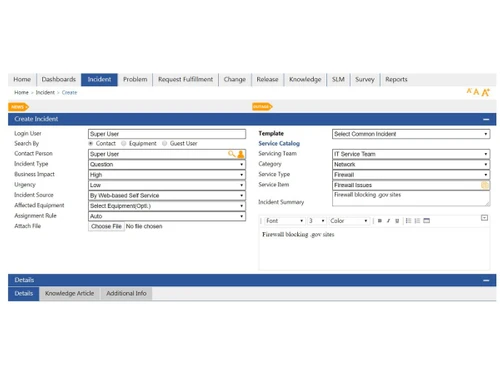Viewport: 500px width, 375px height.
Task: Open the Change menu tab
Action: 235,80
